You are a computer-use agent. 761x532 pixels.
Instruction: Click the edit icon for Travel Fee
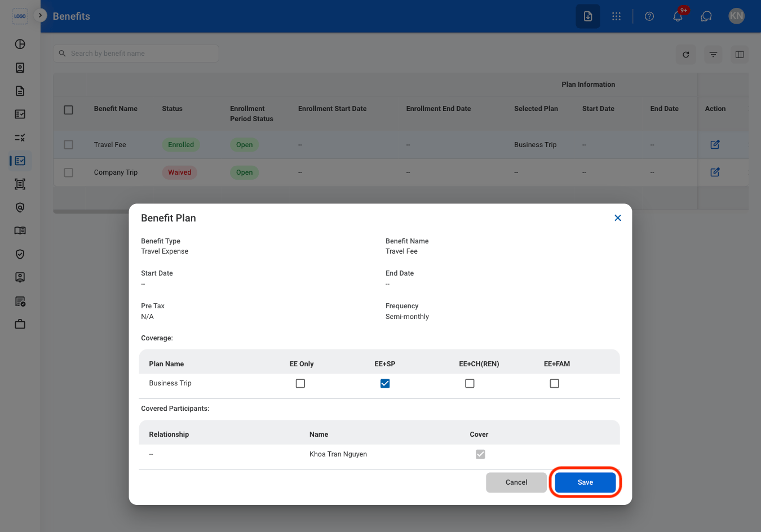715,145
